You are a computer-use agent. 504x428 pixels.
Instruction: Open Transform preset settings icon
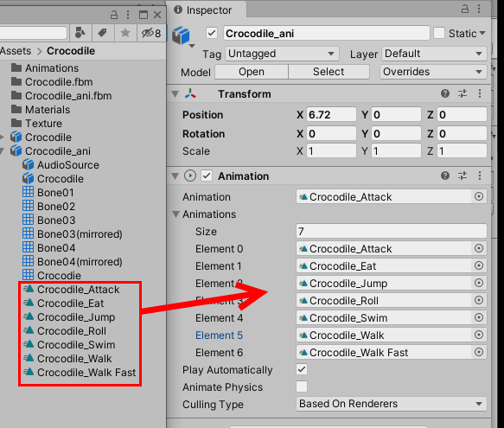(x=463, y=93)
